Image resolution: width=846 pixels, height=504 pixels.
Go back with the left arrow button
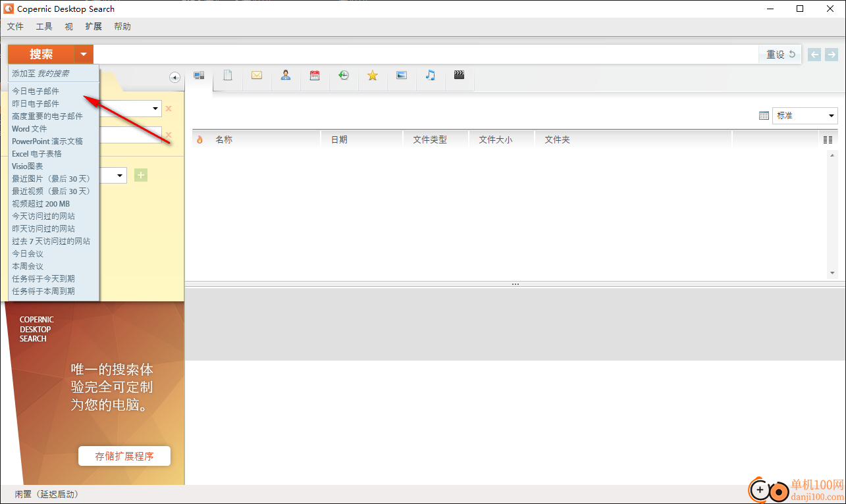[x=815, y=55]
